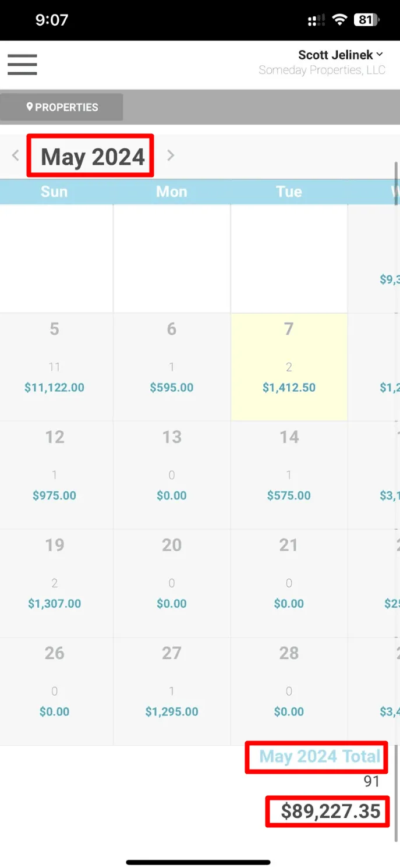The width and height of the screenshot is (400, 868).
Task: Open $575.00 amount on May 14
Action: click(x=289, y=495)
